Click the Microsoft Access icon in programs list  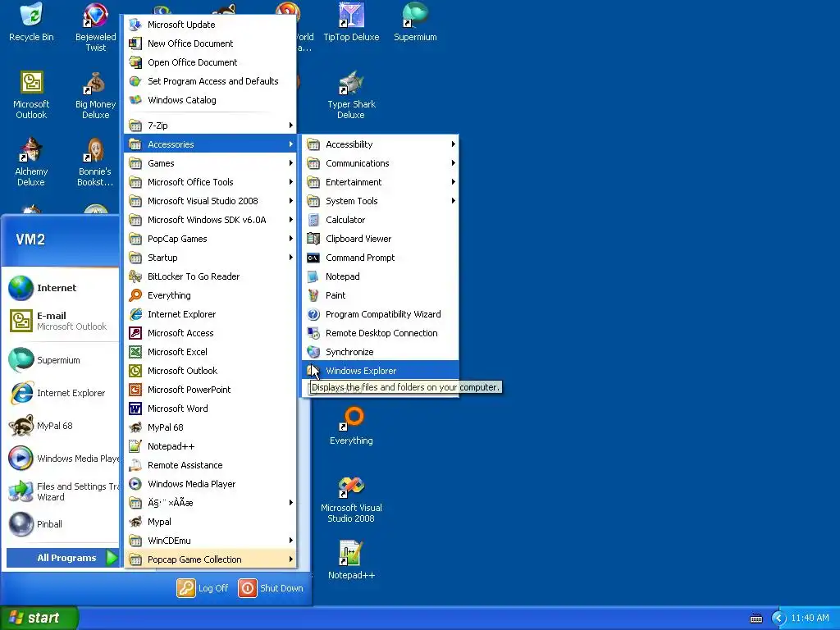coord(135,333)
